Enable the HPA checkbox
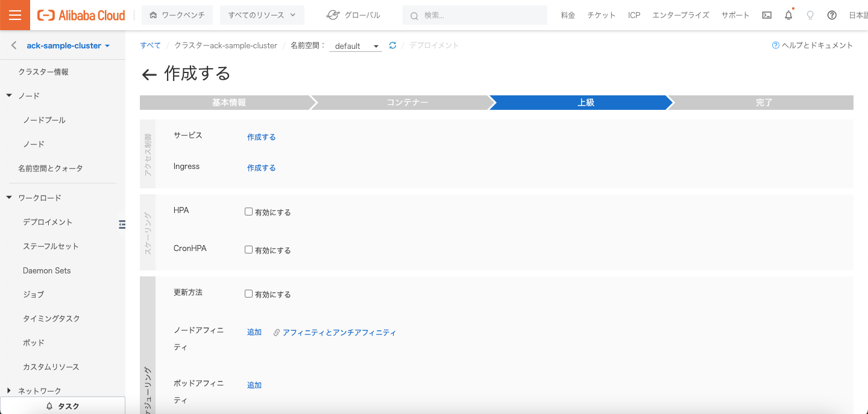Image resolution: width=868 pixels, height=414 pixels. pos(248,212)
